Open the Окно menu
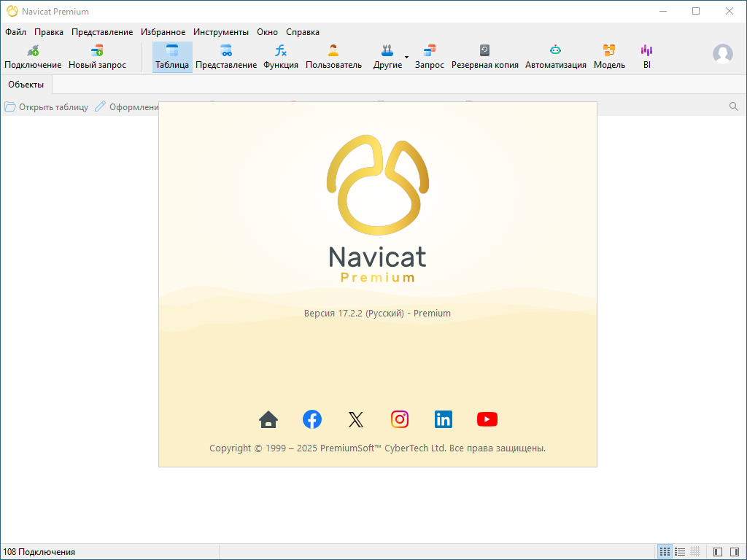The width and height of the screenshot is (747, 560). click(267, 32)
